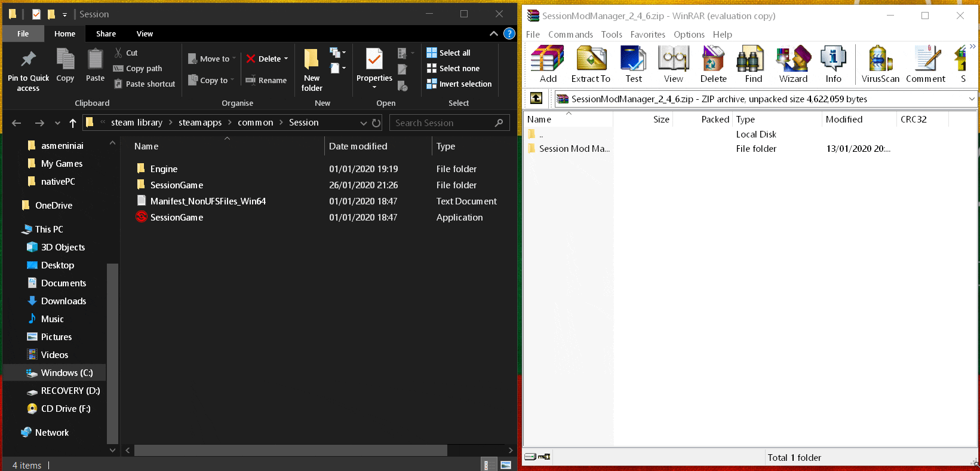
Task: Click the Copy button in Explorer ribbon
Action: pos(65,66)
